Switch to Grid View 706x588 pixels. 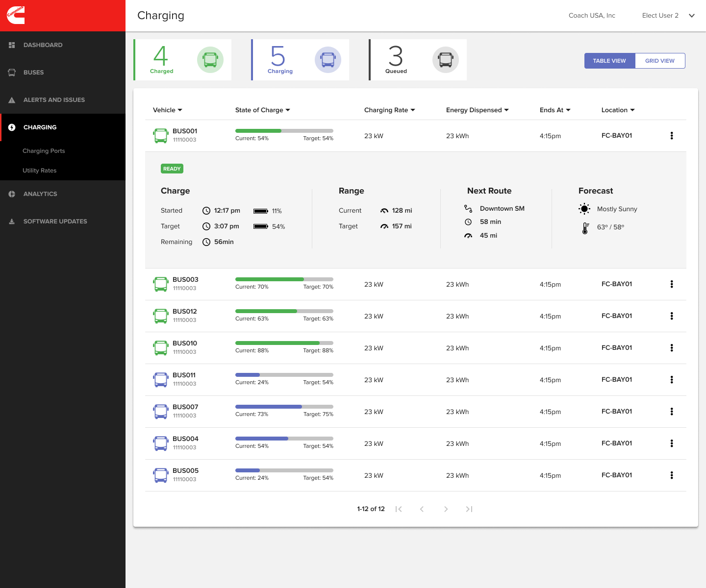[660, 61]
